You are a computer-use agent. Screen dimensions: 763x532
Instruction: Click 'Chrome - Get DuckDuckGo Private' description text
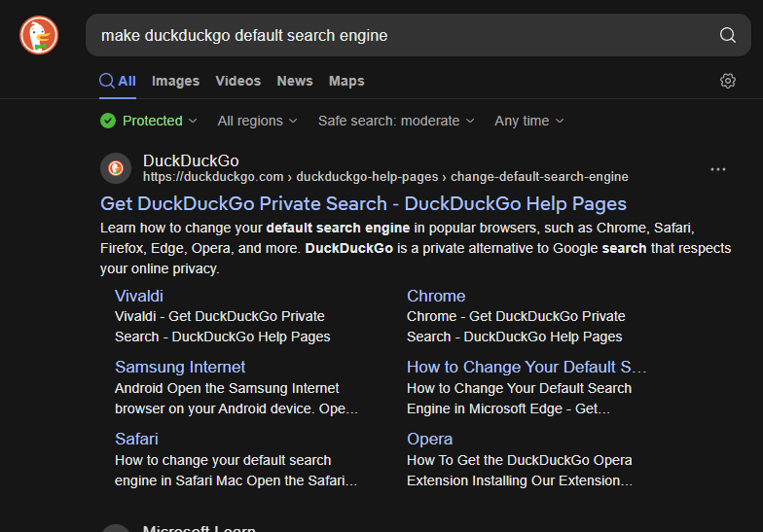[516, 316]
